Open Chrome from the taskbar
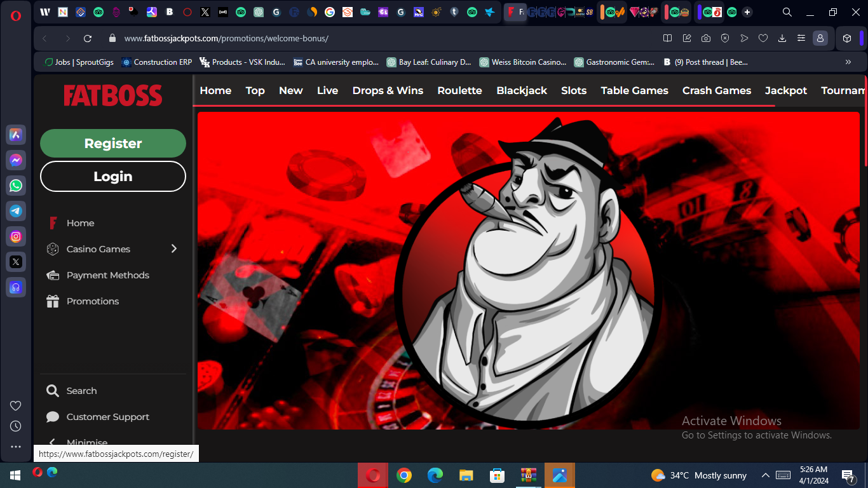The height and width of the screenshot is (488, 868). [x=404, y=475]
